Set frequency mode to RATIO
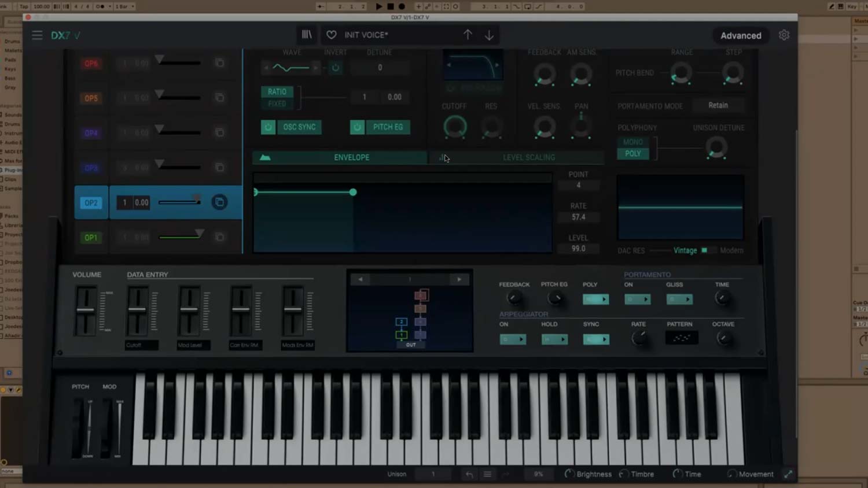 coord(277,92)
